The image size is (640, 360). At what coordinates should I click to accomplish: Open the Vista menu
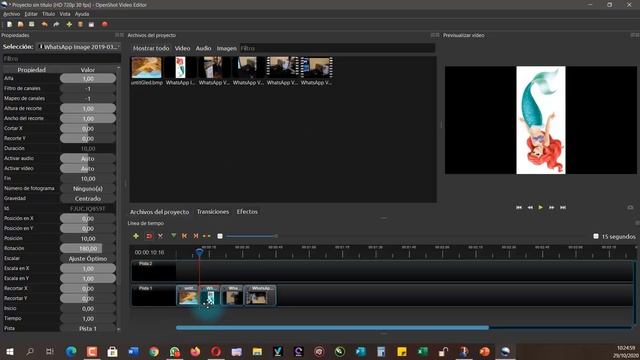[65, 14]
